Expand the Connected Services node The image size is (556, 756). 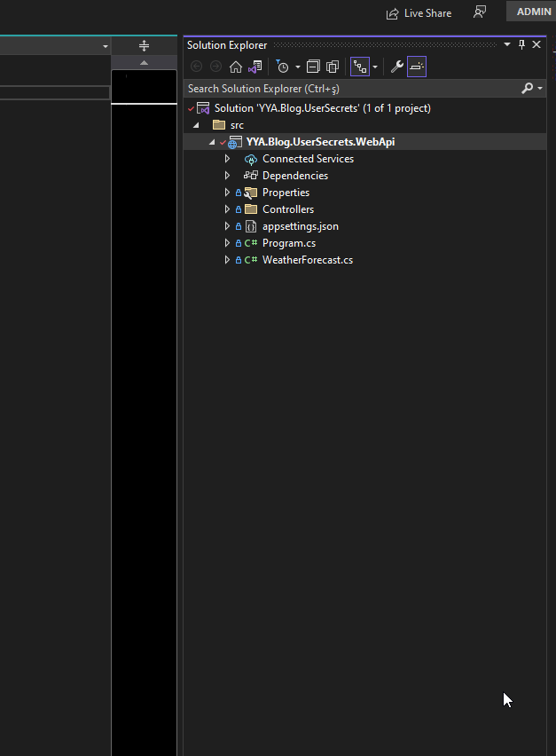(227, 159)
